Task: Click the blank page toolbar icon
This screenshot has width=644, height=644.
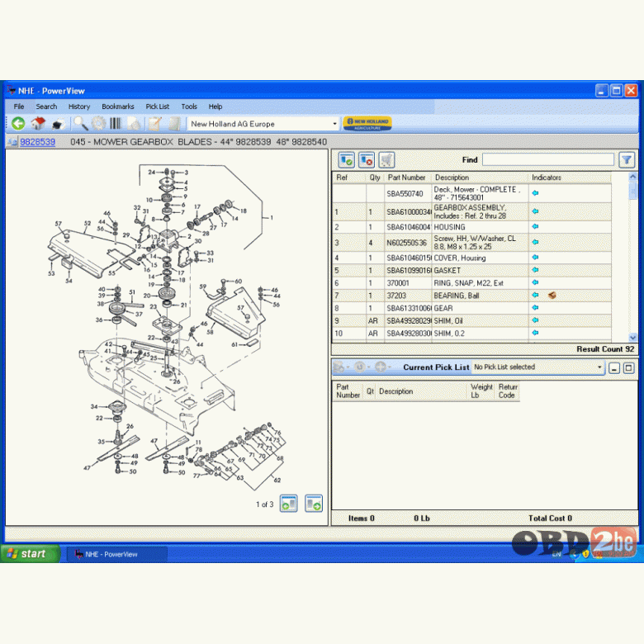Action: 174,123
